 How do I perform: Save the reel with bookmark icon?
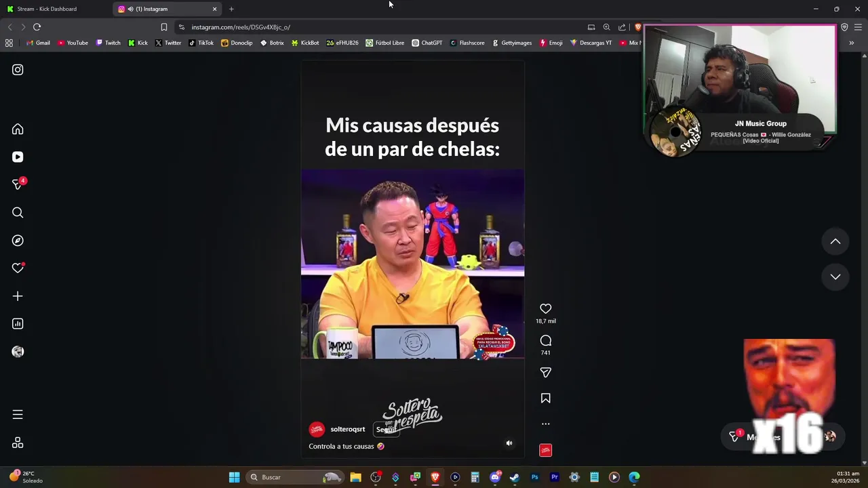[545, 399]
